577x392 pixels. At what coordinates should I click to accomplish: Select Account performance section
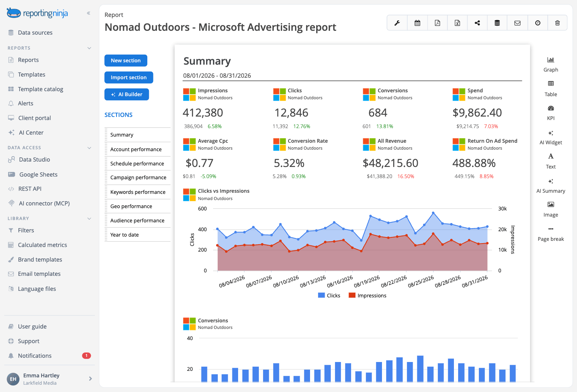click(x=138, y=149)
